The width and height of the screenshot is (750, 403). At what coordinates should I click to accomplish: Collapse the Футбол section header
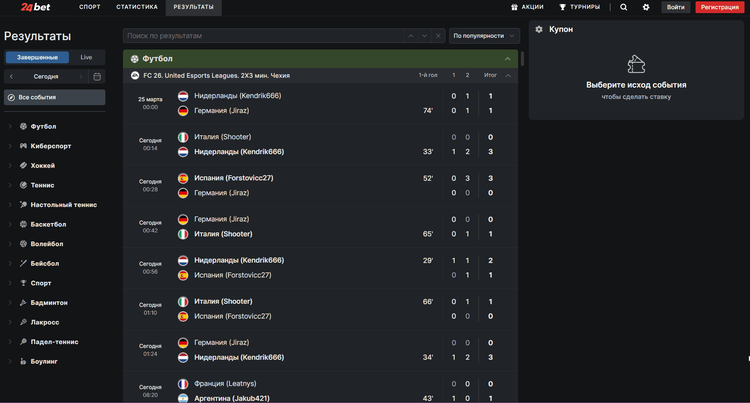[x=507, y=59]
